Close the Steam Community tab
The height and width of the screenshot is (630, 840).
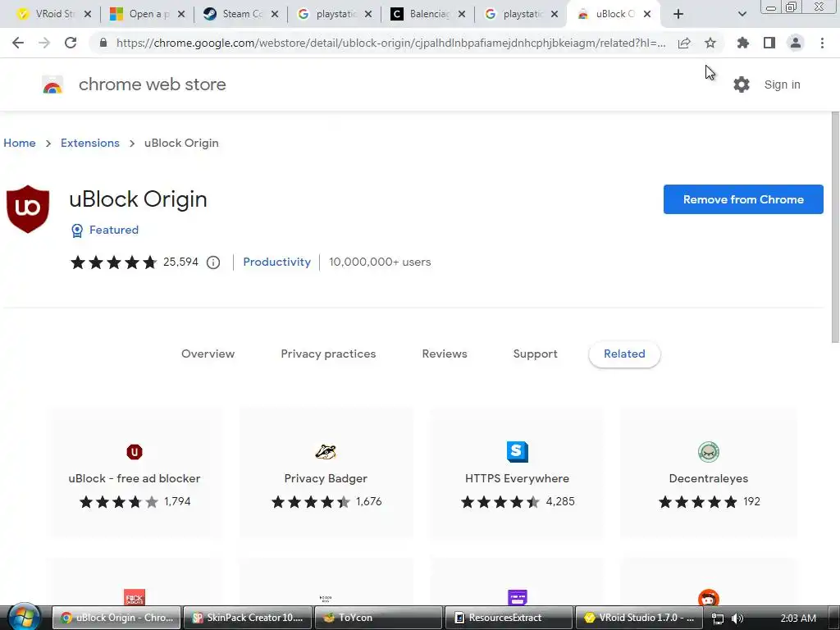point(274,14)
